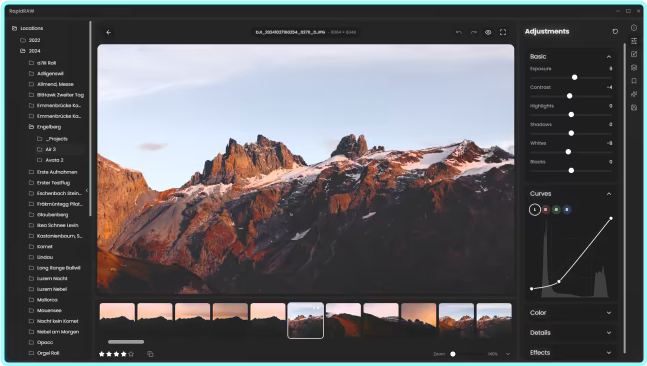Click the Zoom slider handle

453,354
